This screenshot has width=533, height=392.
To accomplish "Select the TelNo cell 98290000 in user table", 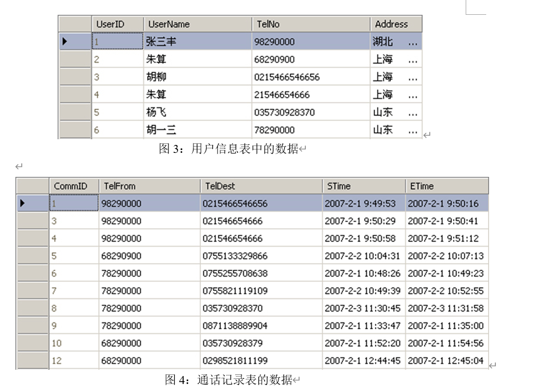I will [311, 42].
